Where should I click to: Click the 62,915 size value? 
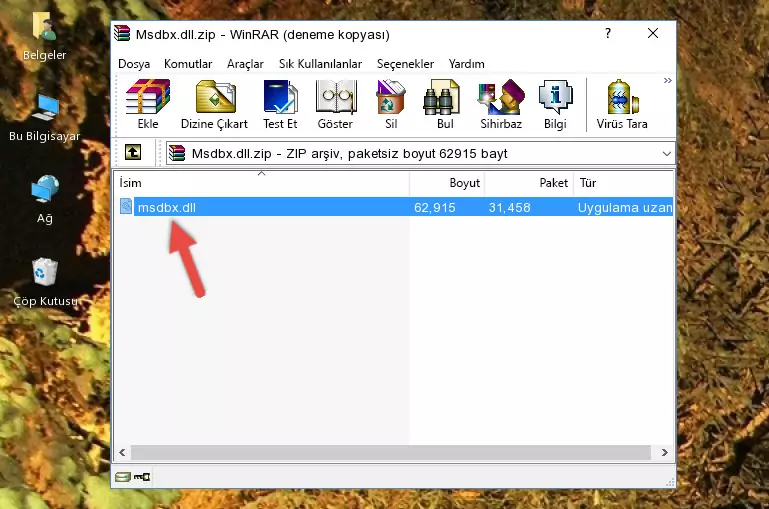[x=435, y=207]
